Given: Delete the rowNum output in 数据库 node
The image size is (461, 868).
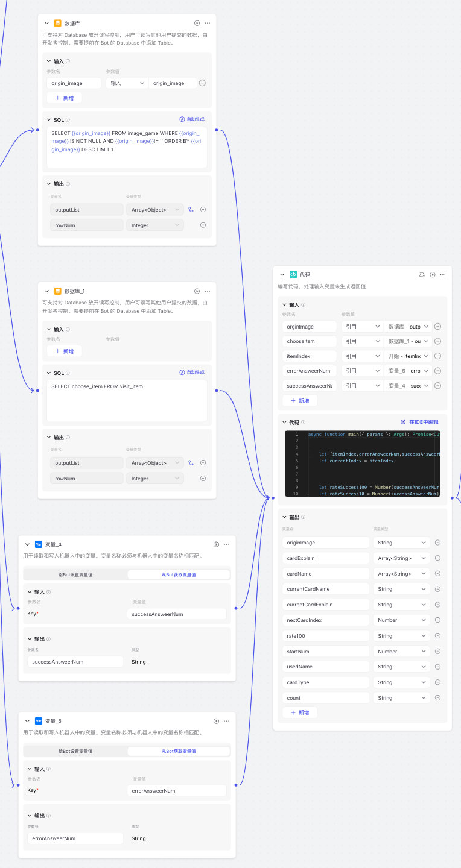Looking at the screenshot, I should coord(203,225).
